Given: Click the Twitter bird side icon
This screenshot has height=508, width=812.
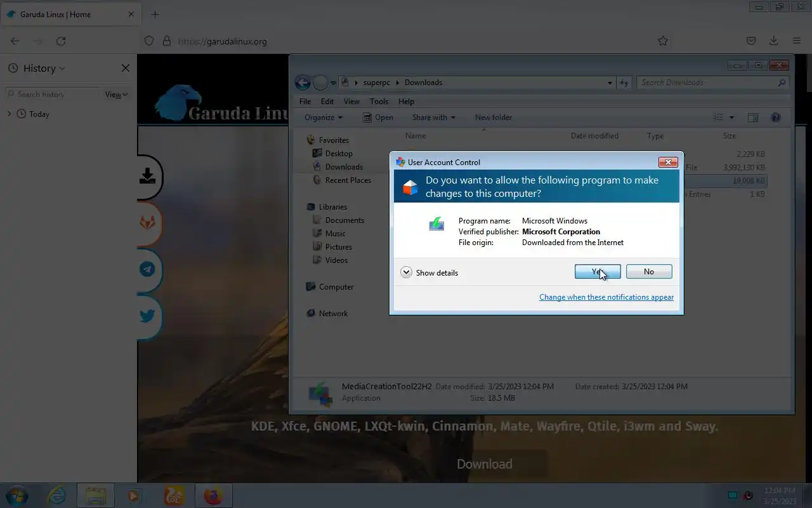Looking at the screenshot, I should (x=147, y=316).
